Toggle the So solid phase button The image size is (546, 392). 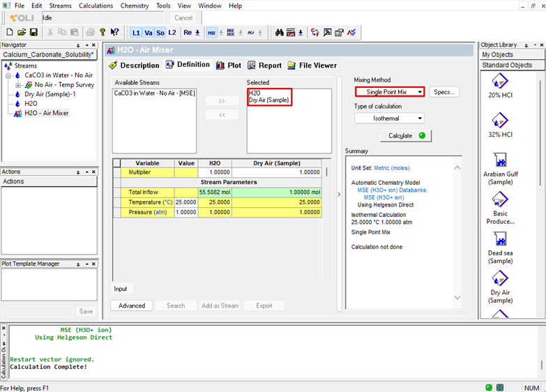[160, 33]
